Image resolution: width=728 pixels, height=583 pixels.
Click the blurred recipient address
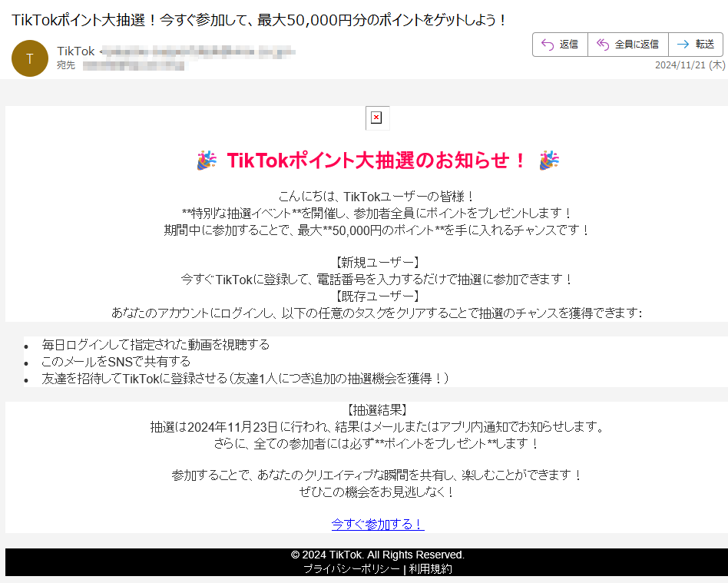point(134,66)
